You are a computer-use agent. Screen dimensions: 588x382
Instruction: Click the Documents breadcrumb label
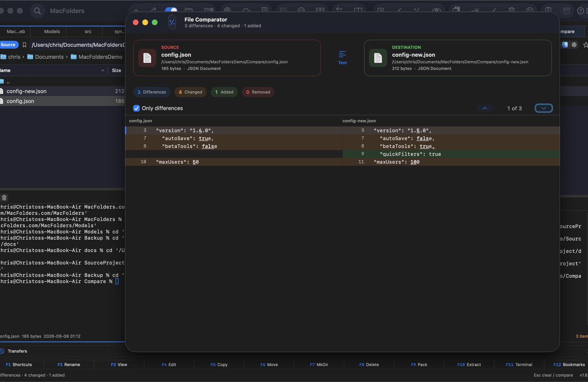click(49, 57)
